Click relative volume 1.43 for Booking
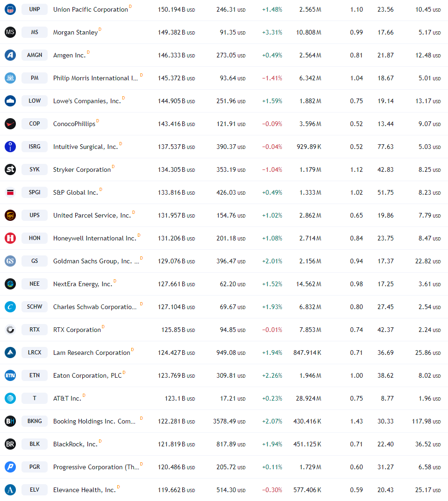Screen dimensions: 448x501 (x=356, y=421)
